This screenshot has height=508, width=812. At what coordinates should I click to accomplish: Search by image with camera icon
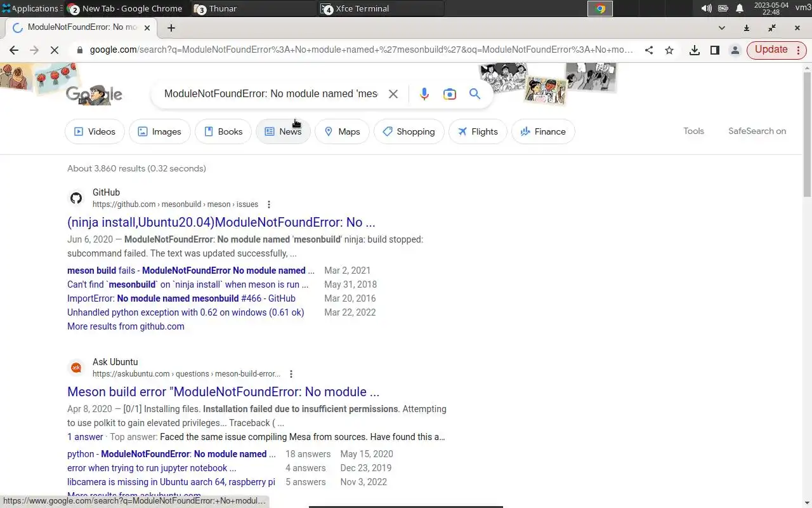pyautogui.click(x=450, y=94)
